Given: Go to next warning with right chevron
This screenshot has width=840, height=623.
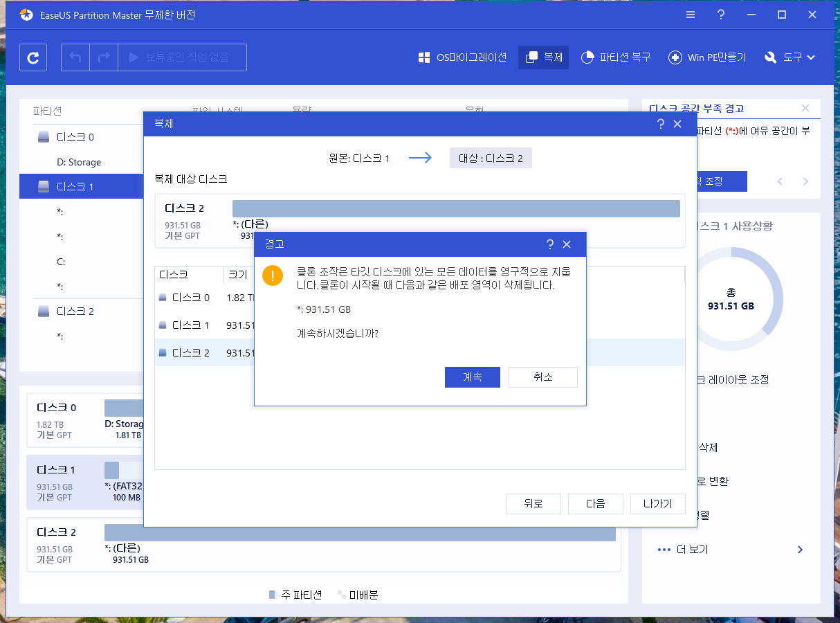Looking at the screenshot, I should point(805,181).
